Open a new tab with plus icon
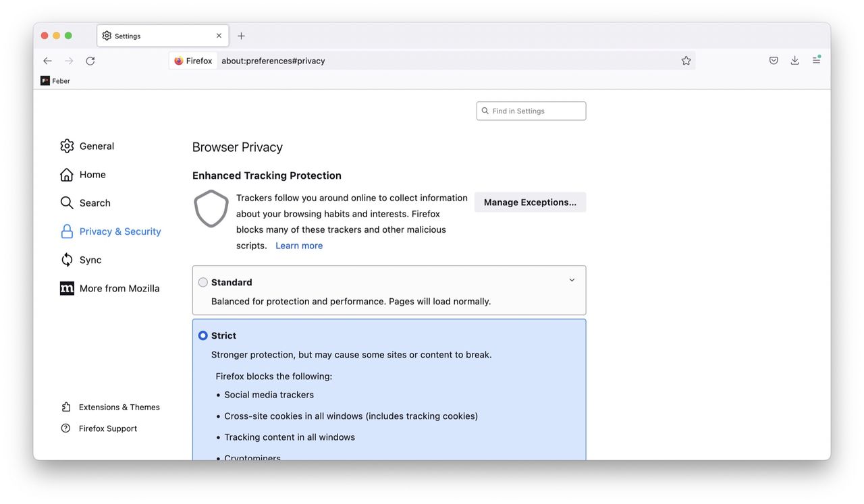This screenshot has height=504, width=864. [x=241, y=36]
